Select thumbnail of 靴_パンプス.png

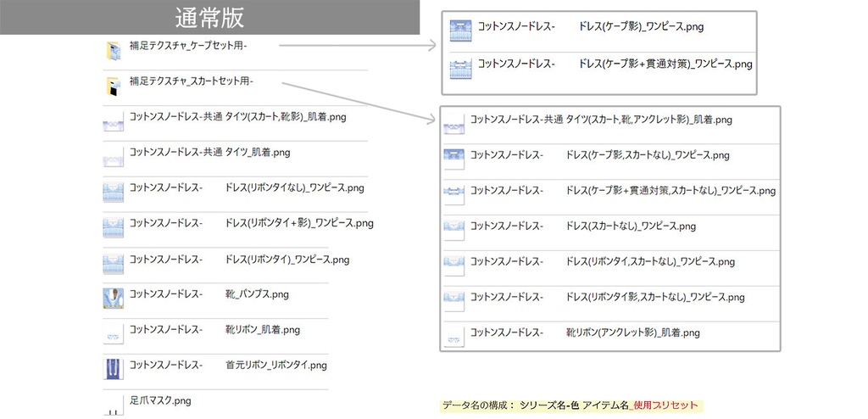pyautogui.click(x=113, y=299)
